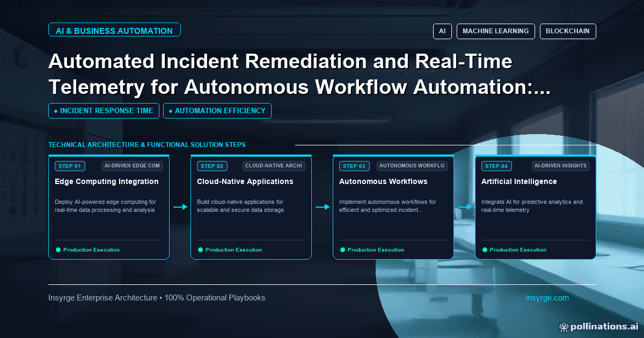Click the CLOUD-NATIVE ARCHI label
The image size is (644, 338).
tap(274, 166)
